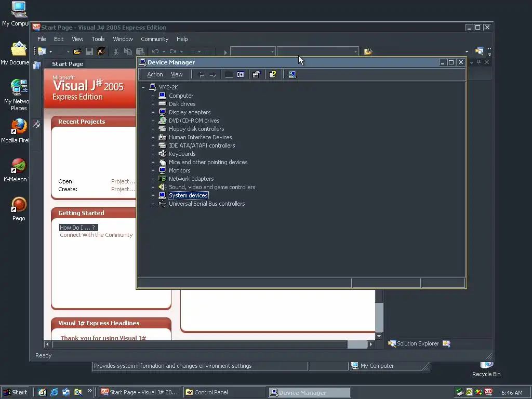Click the How Do I ... ? link
Viewport: 532px width, 399px height.
(x=78, y=228)
